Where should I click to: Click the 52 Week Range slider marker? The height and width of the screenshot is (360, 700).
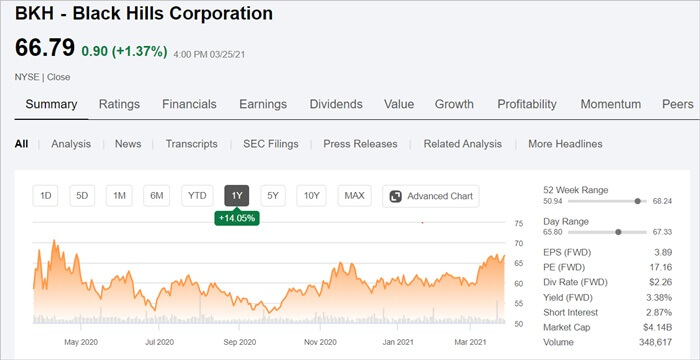[638, 201]
